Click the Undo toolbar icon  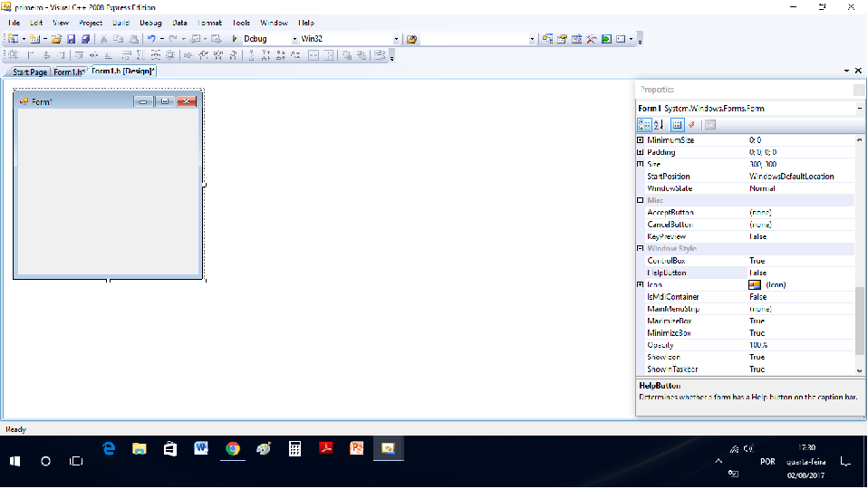[150, 39]
